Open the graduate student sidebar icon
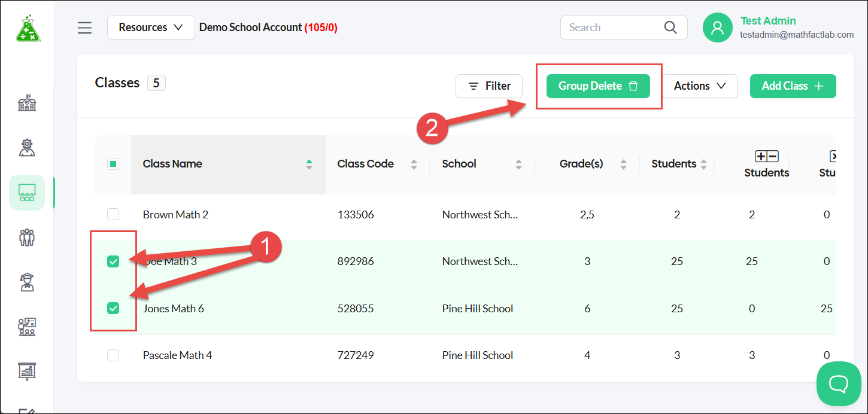Image resolution: width=868 pixels, height=414 pixels. (27, 282)
